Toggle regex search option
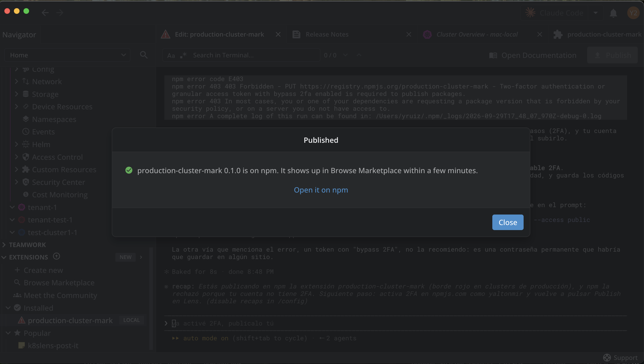This screenshot has height=364, width=644. tap(183, 55)
